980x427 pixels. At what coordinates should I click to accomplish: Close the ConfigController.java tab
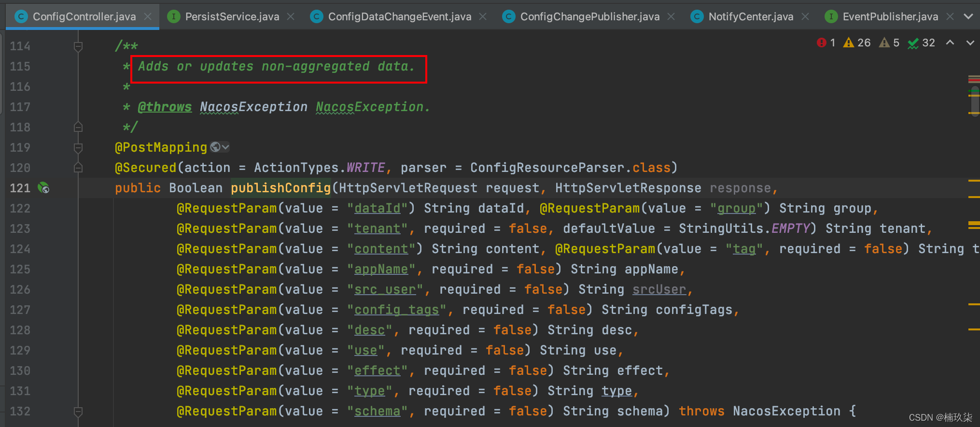tap(148, 17)
